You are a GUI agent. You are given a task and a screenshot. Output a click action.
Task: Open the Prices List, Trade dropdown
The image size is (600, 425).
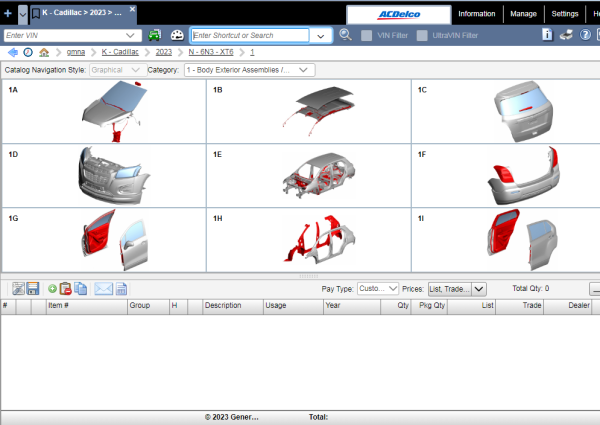pyautogui.click(x=457, y=289)
